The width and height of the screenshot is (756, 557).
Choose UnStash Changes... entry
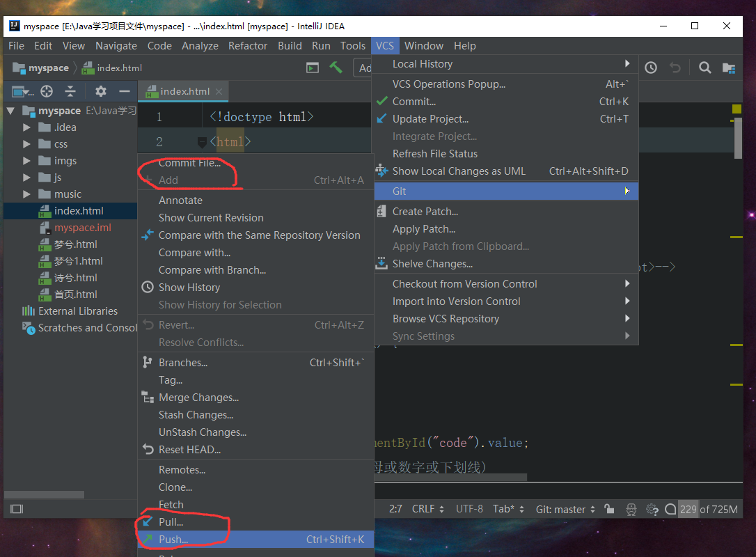[256, 432]
